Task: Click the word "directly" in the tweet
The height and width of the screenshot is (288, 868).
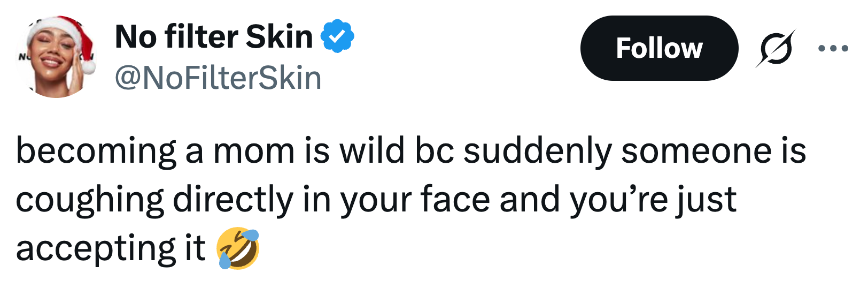Action: [233, 201]
